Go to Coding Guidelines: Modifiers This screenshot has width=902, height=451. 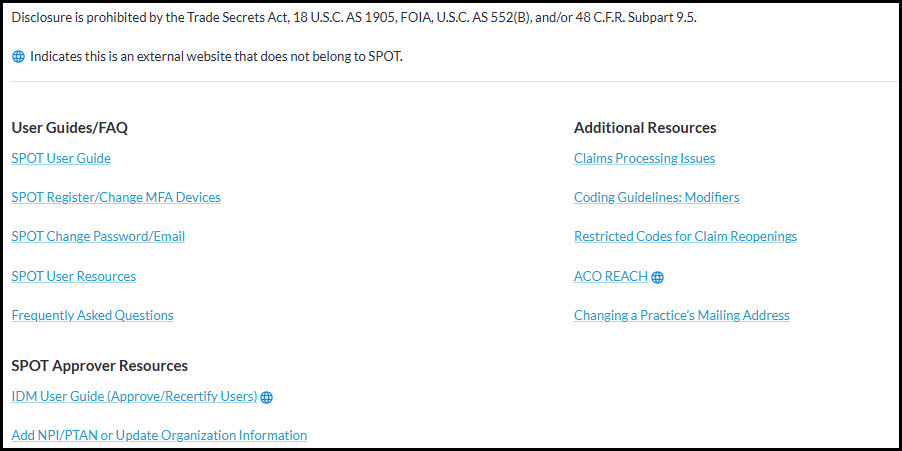point(656,197)
